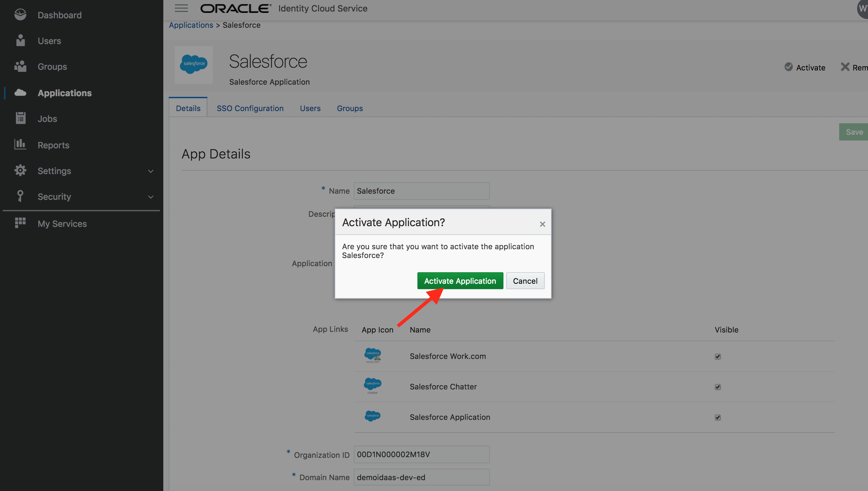Click the user avatar in header
This screenshot has height=491, width=868.
click(x=863, y=8)
